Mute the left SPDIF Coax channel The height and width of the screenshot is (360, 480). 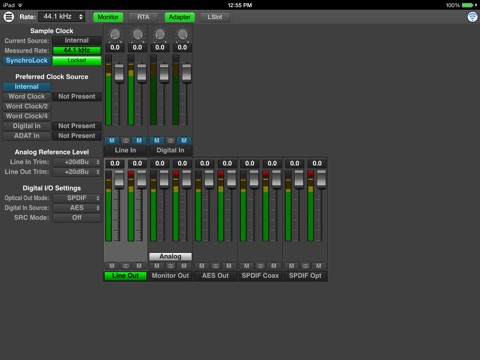(246, 266)
